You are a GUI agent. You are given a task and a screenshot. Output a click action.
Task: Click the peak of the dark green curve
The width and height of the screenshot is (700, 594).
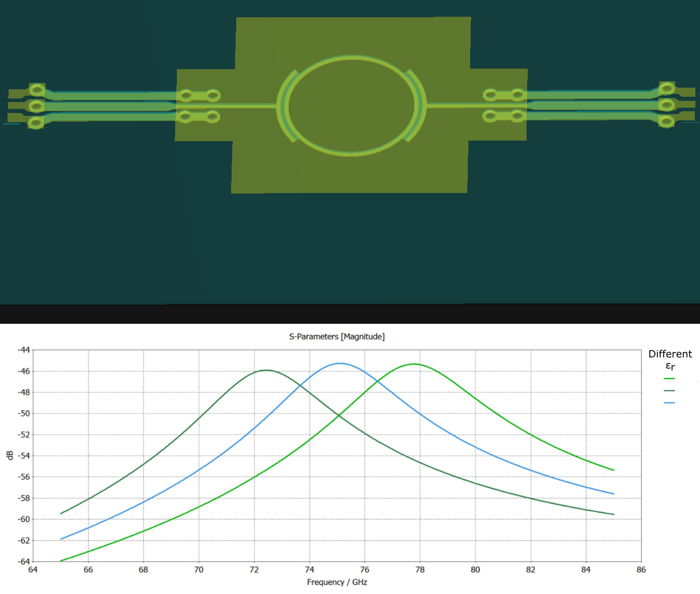(266, 370)
